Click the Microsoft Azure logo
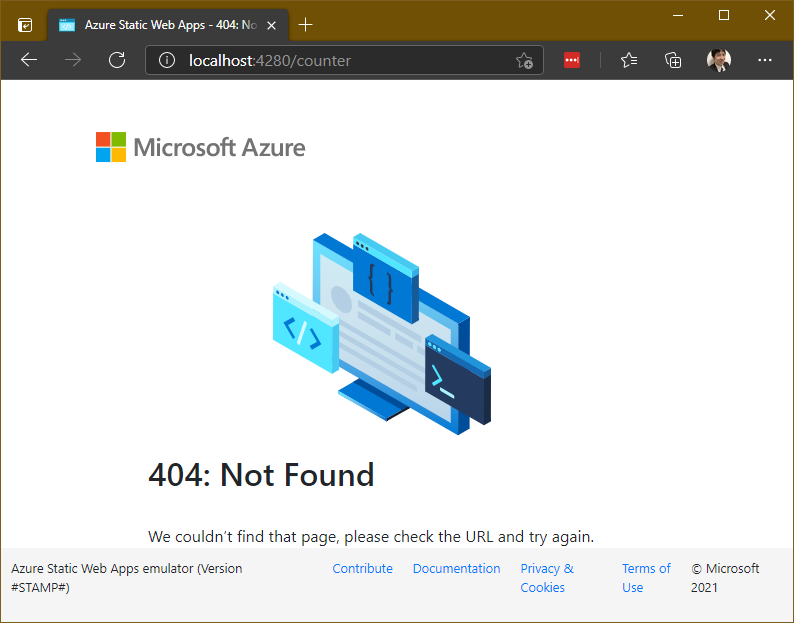Screen dimensions: 794x623 pos(201,147)
